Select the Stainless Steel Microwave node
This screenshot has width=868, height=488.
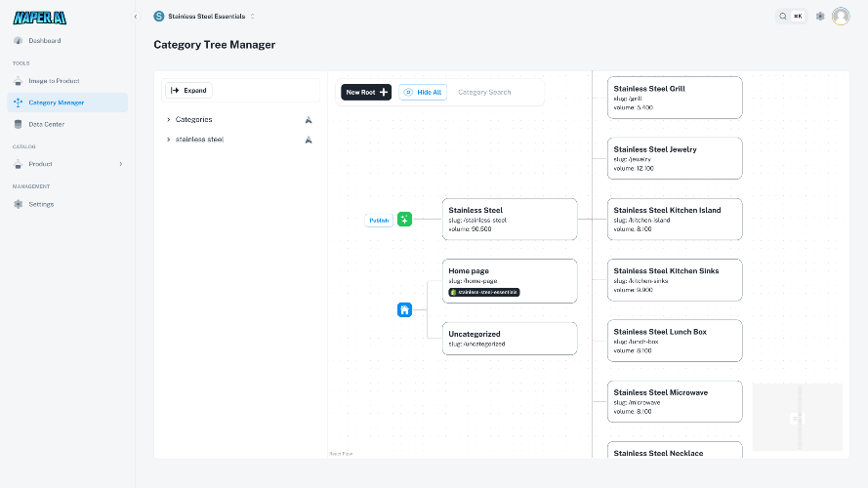point(675,402)
